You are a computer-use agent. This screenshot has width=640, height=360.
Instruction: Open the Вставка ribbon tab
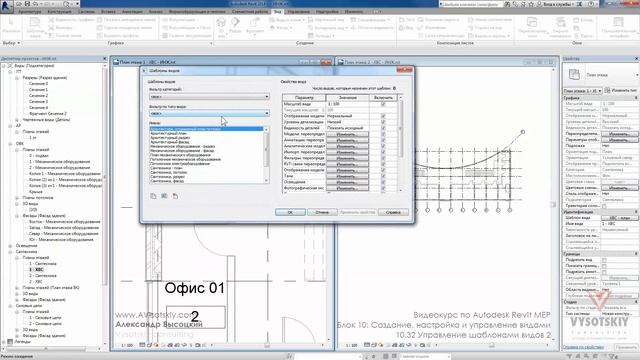tap(108, 12)
